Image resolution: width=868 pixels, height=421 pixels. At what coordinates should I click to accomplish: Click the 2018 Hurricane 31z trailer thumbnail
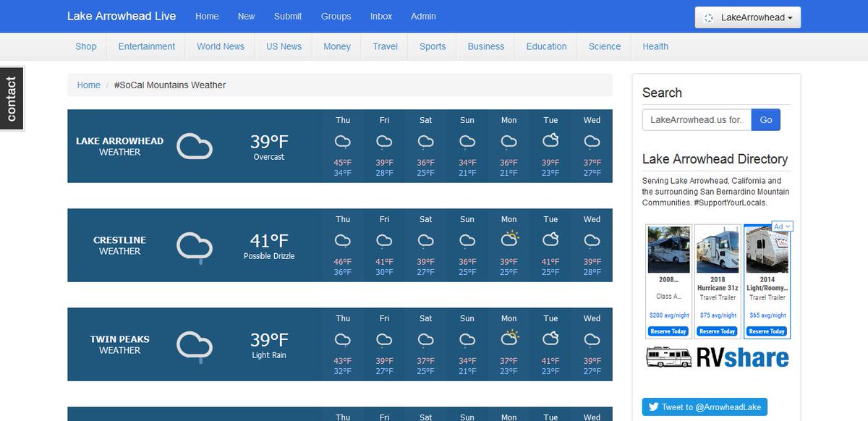click(x=718, y=250)
